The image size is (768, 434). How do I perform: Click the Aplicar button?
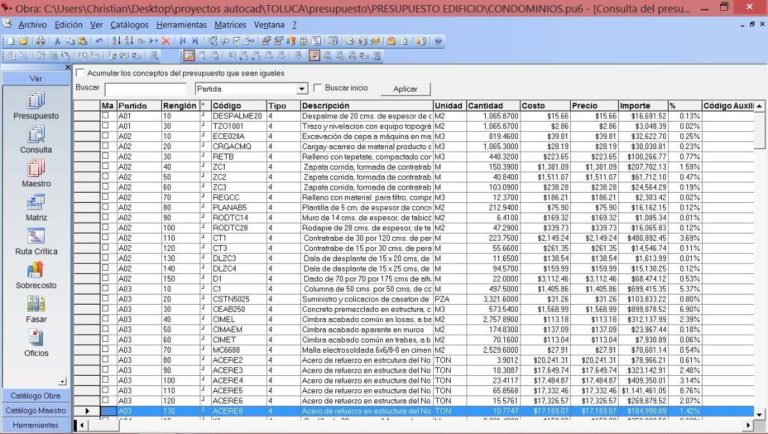(405, 89)
